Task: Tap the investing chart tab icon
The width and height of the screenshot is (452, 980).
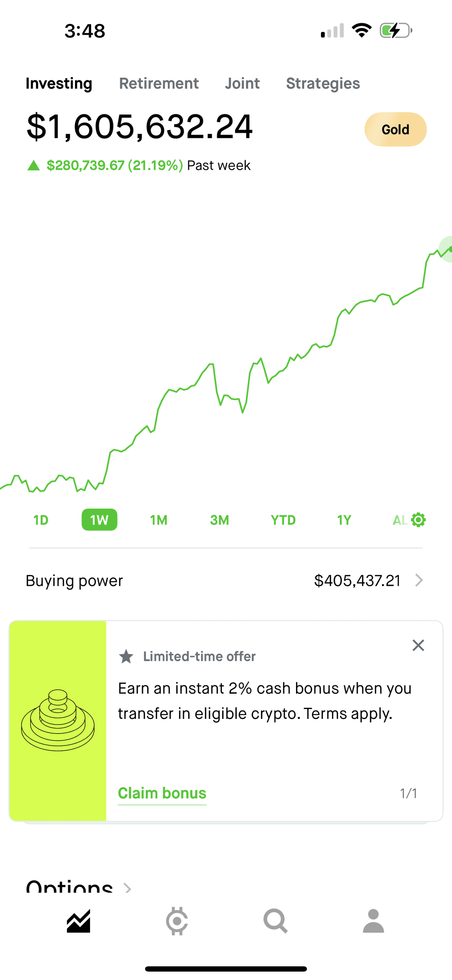Action: pos(78,921)
